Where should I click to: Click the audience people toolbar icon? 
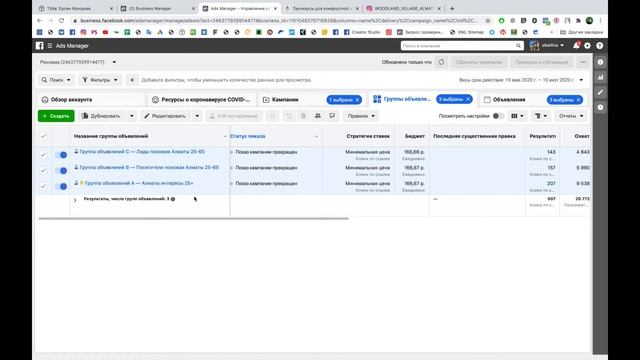[318, 116]
